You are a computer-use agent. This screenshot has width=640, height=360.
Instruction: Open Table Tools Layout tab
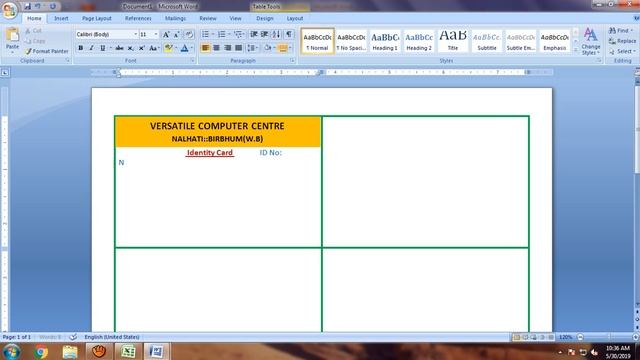(x=295, y=18)
